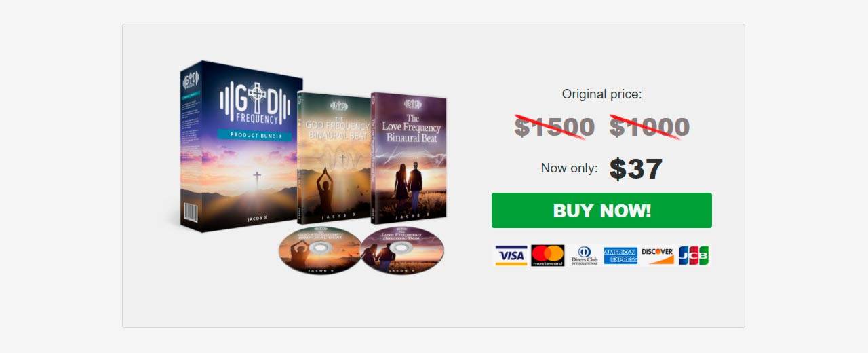Click the crossed-out $1500 price
868x353 pixels.
coord(555,127)
